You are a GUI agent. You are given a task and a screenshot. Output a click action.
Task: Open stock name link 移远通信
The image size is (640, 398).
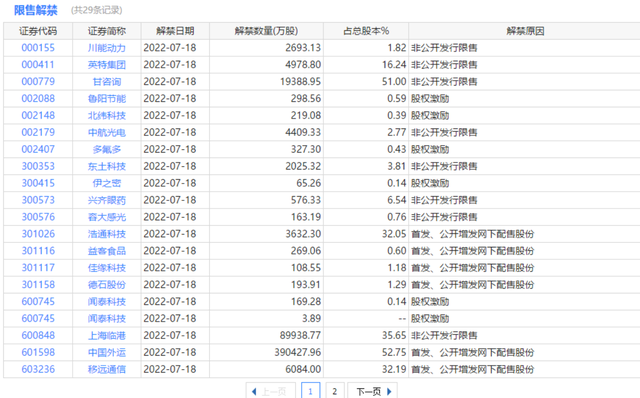pyautogui.click(x=107, y=369)
